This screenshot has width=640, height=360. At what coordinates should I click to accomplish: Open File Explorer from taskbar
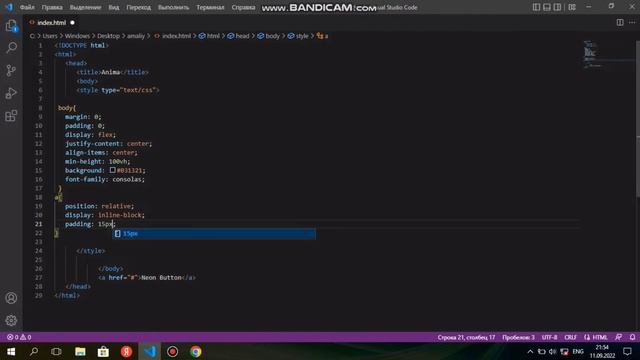click(80, 351)
